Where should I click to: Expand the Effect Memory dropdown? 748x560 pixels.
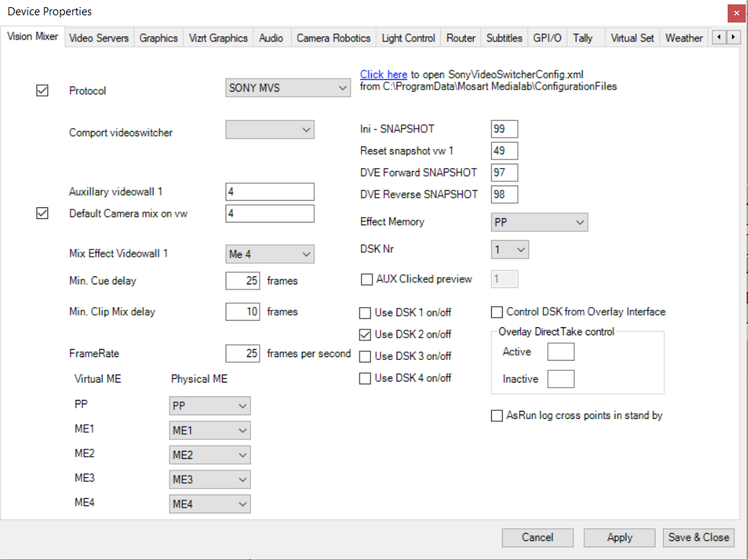click(x=539, y=222)
